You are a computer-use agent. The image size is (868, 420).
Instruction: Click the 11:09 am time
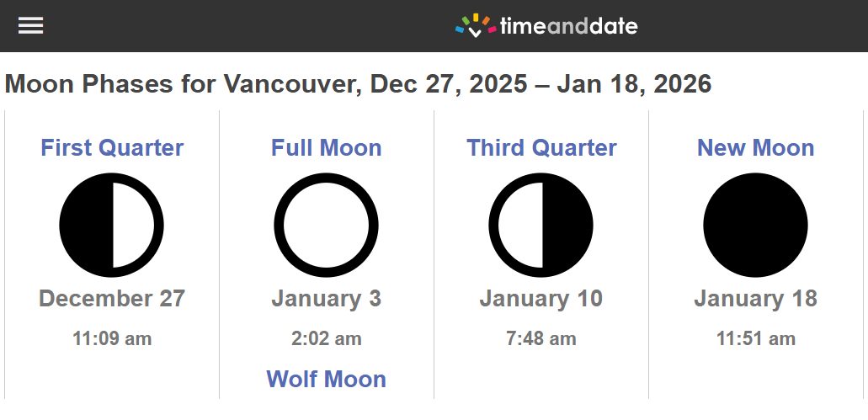112,338
